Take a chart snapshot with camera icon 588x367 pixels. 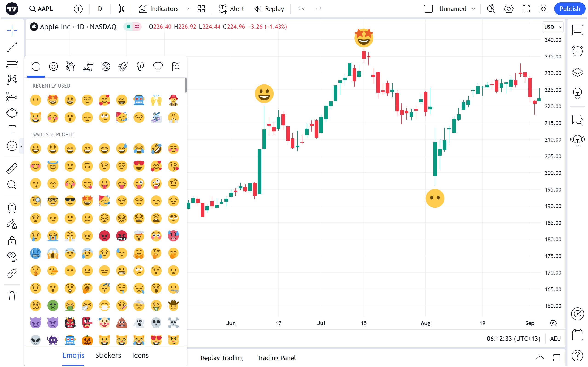tap(543, 9)
